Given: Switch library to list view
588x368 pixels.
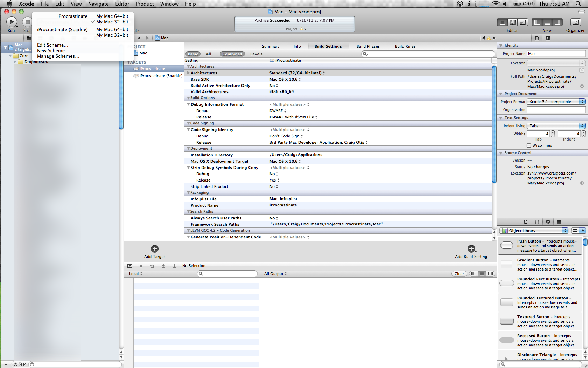Looking at the screenshot, I should coord(582,231).
